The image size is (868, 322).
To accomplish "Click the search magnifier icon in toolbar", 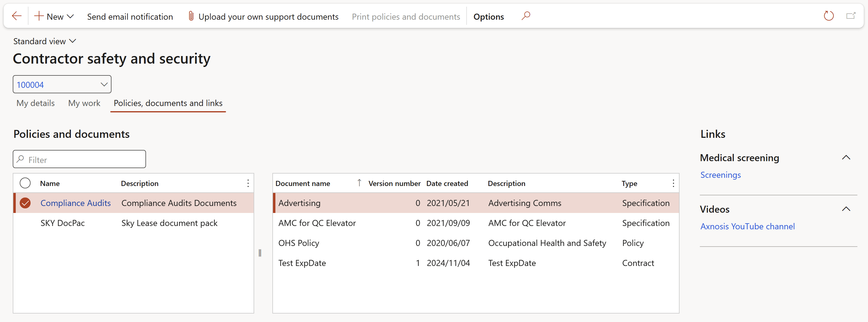I will [526, 16].
